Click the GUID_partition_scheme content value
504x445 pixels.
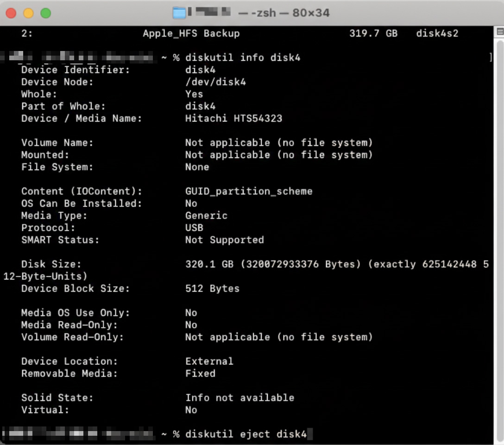(249, 191)
